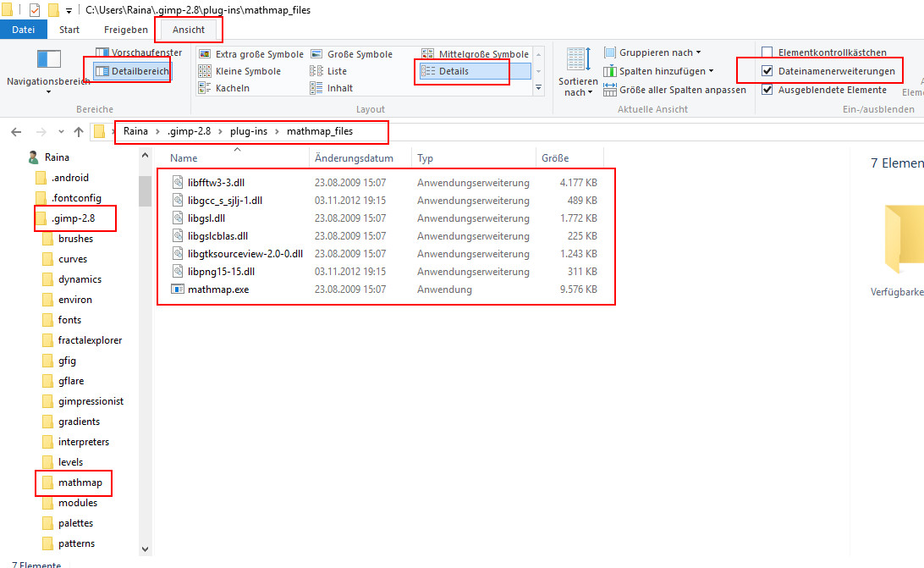
Task: Choose Große Symbole layout
Action: [x=351, y=54]
